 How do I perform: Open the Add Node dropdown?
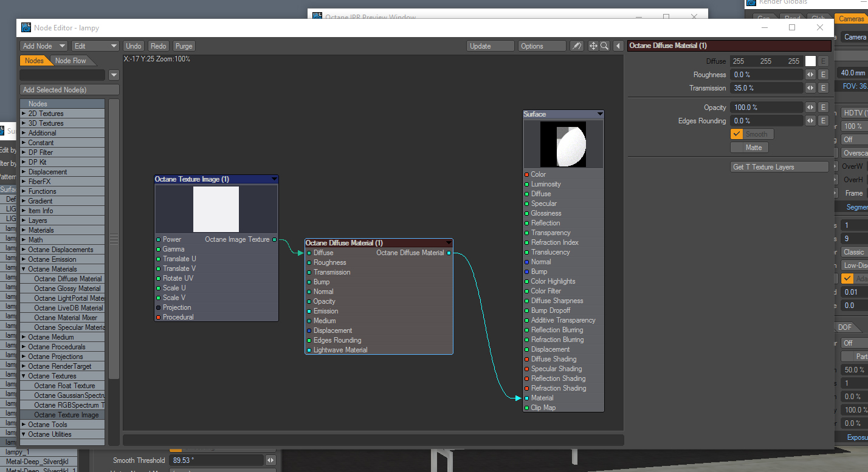click(44, 46)
